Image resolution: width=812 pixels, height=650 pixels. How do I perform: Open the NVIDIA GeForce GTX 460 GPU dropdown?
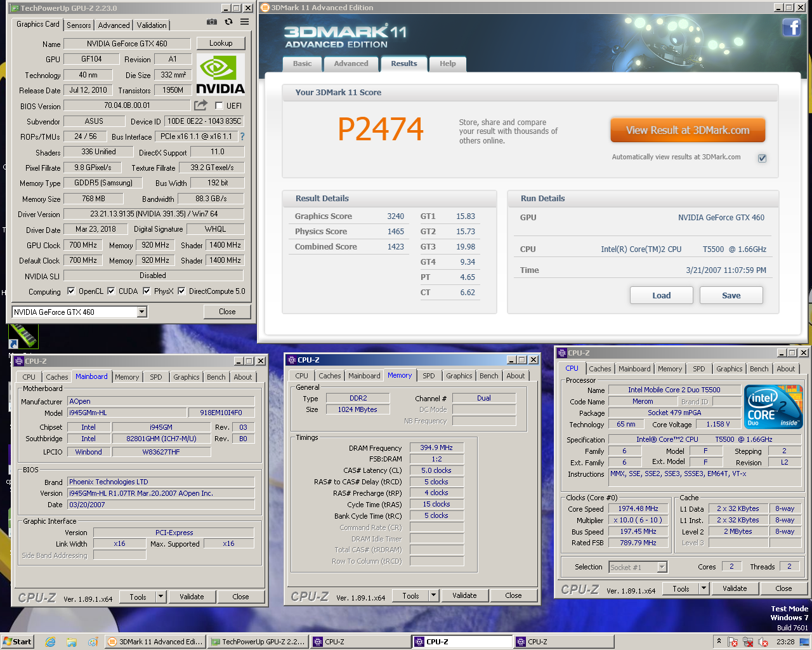142,312
